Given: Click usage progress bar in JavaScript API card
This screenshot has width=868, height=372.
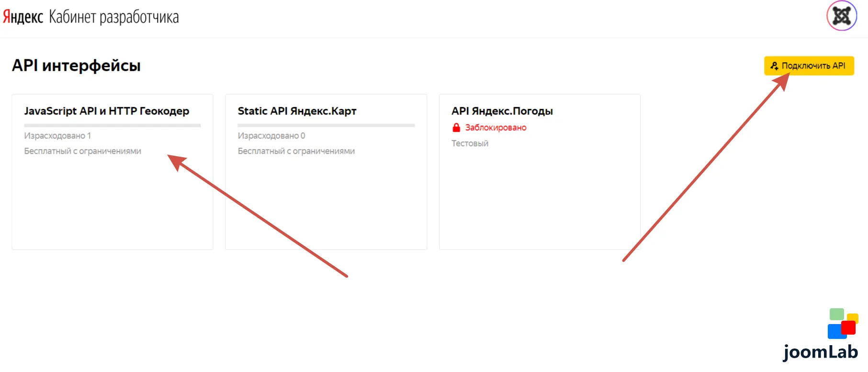Looking at the screenshot, I should pos(113,126).
